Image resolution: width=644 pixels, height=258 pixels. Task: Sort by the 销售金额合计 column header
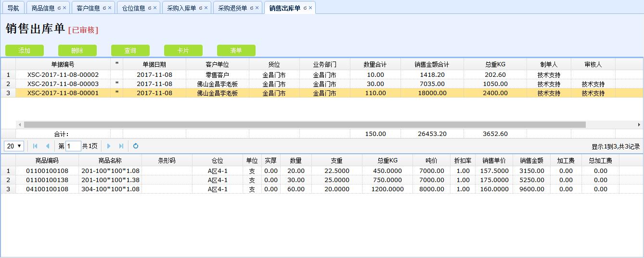click(432, 64)
